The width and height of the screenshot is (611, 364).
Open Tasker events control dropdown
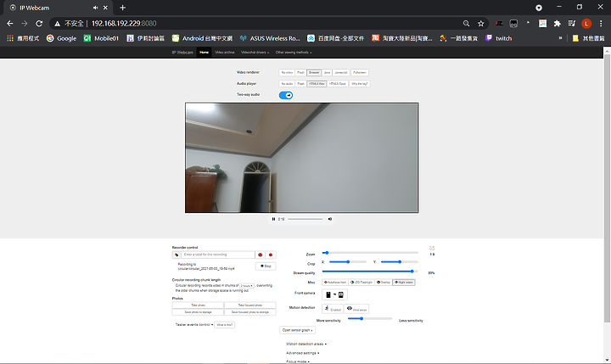click(194, 325)
